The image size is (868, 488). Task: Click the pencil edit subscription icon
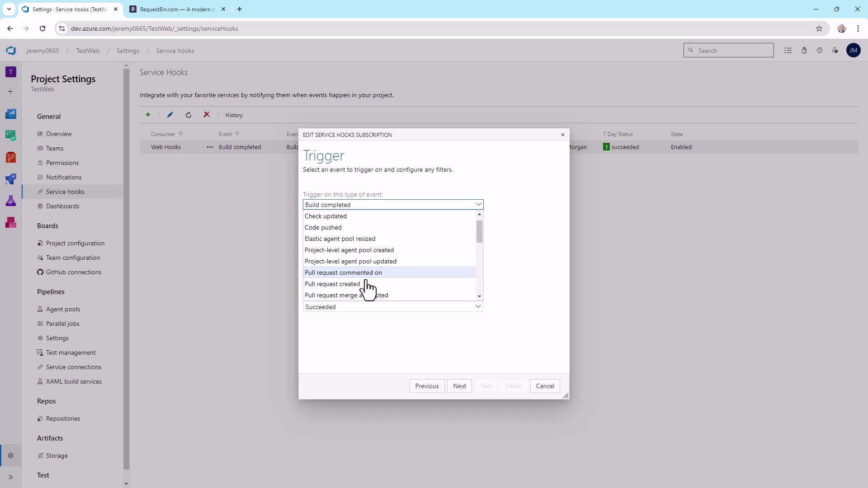click(x=170, y=115)
